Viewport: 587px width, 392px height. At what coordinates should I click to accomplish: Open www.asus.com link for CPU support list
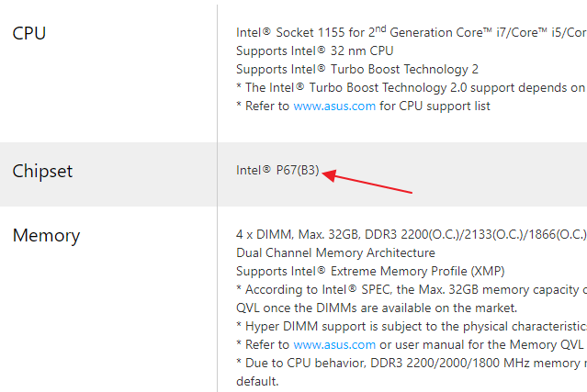coord(334,106)
